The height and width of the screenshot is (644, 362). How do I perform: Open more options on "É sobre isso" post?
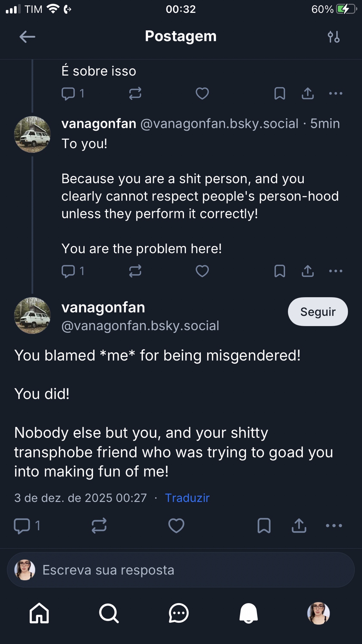tap(336, 94)
